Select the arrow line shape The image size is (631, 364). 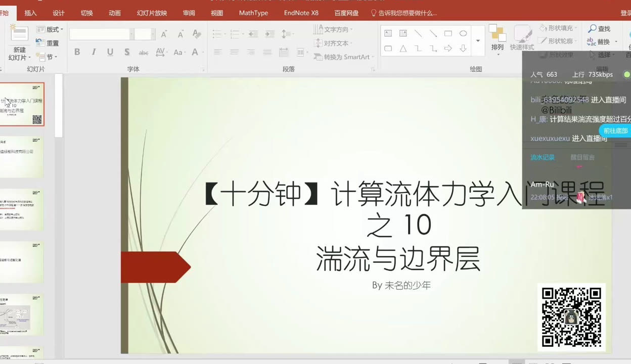click(433, 33)
